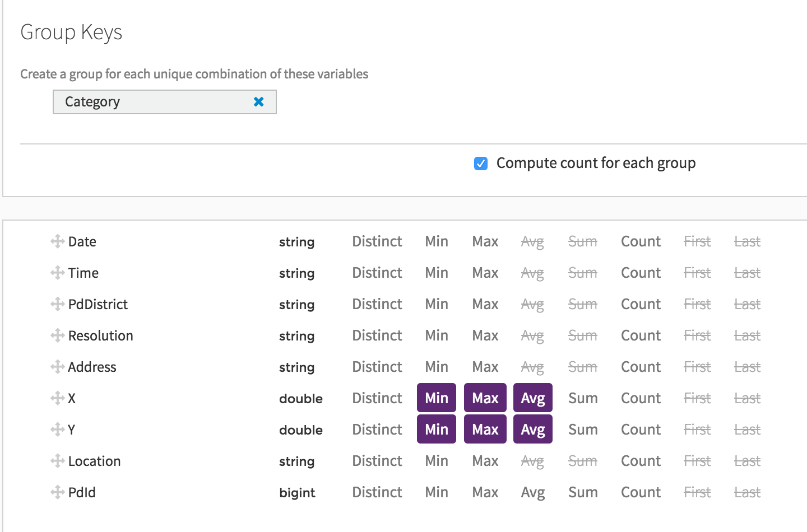Enable Sum for PdId column
Viewport: 807px width, 532px height.
[583, 492]
